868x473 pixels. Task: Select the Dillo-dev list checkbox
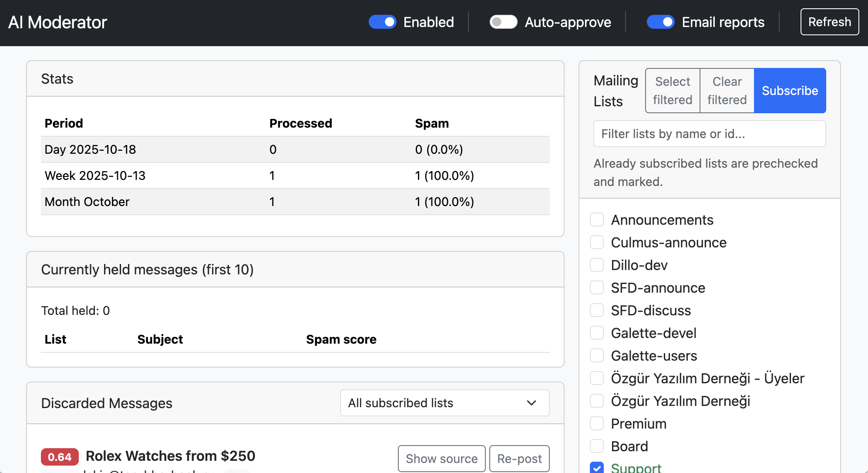pos(597,265)
